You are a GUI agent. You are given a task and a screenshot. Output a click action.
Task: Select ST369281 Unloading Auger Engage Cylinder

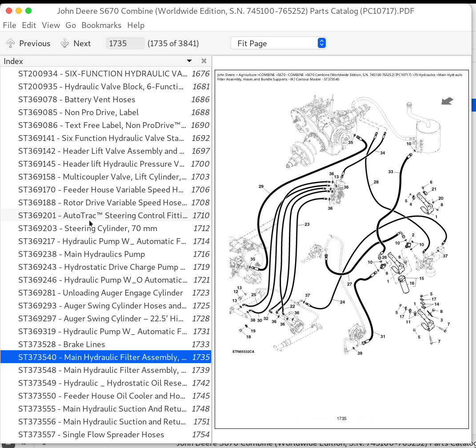pyautogui.click(x=100, y=293)
